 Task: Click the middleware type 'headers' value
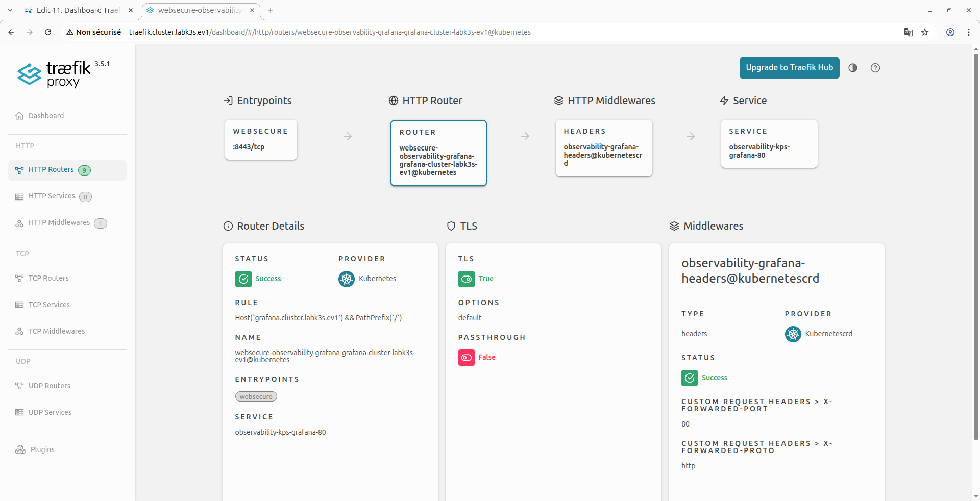point(694,334)
